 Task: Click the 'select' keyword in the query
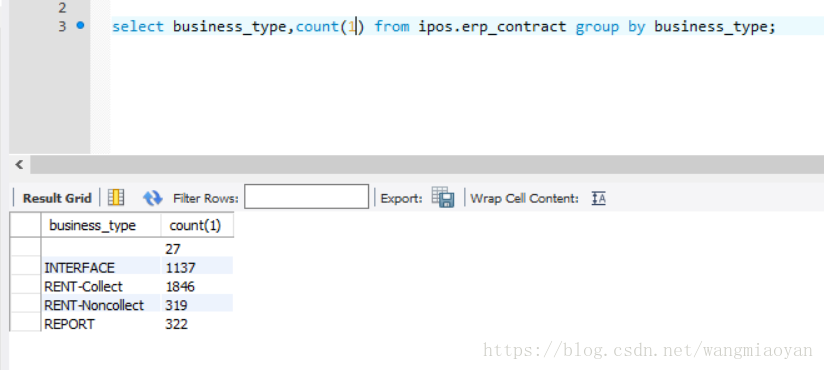click(138, 26)
